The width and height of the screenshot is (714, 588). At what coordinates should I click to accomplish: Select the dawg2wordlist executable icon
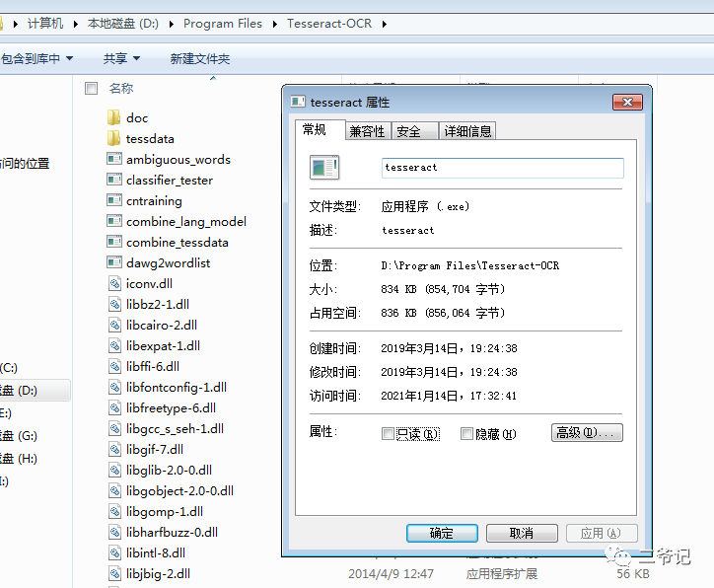114,262
